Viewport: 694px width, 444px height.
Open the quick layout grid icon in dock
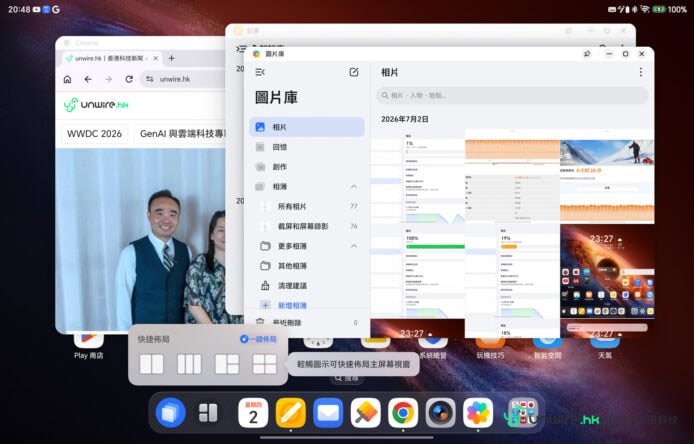tap(208, 413)
